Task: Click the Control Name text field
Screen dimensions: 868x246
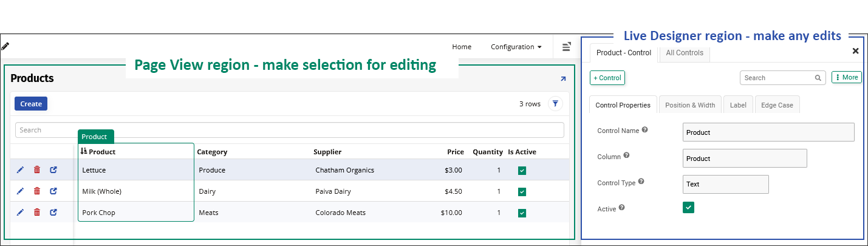Action: pos(768,132)
